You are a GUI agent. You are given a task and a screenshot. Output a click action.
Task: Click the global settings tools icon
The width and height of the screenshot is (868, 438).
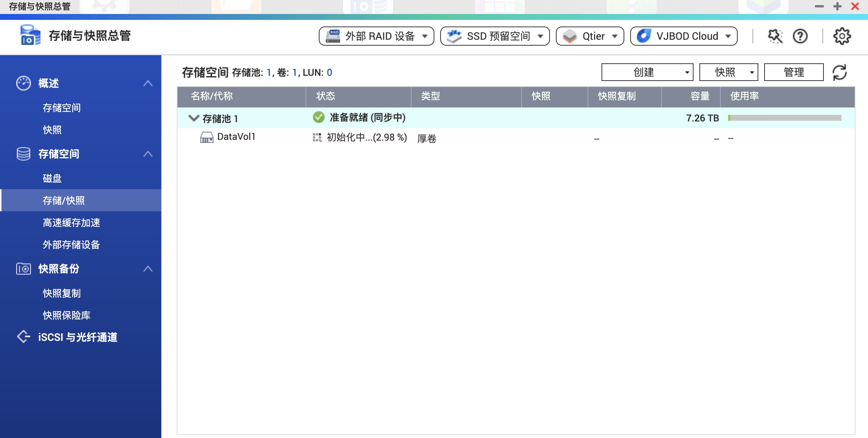coord(775,36)
